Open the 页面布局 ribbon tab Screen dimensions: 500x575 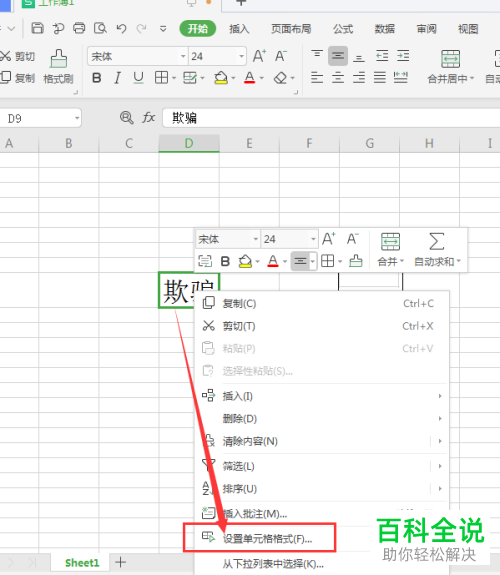tap(291, 29)
